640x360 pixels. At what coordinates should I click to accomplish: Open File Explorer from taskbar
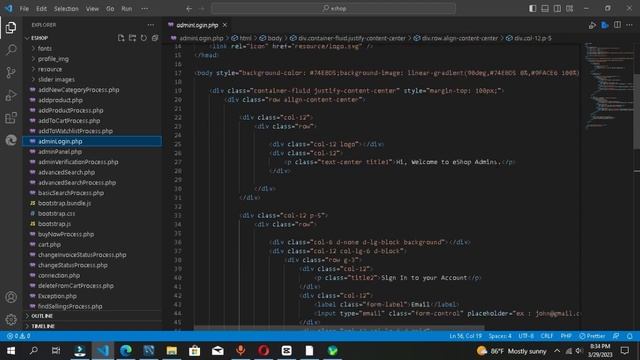[171, 351]
